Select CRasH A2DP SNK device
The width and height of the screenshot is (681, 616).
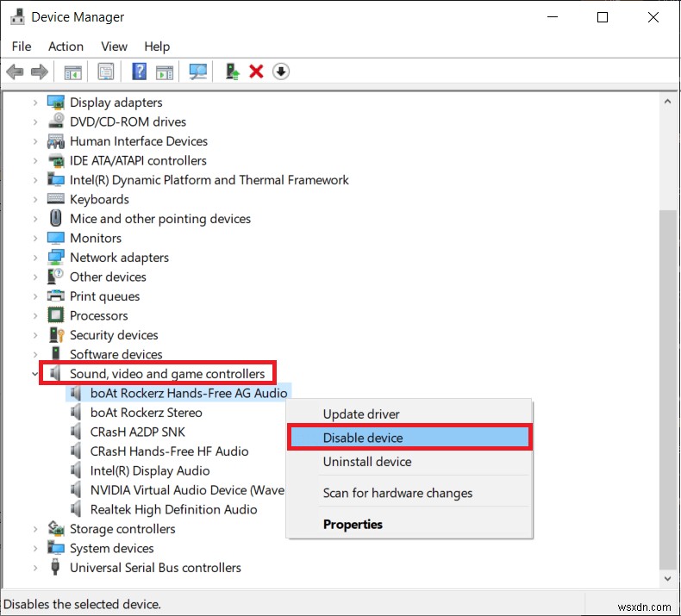(x=138, y=432)
